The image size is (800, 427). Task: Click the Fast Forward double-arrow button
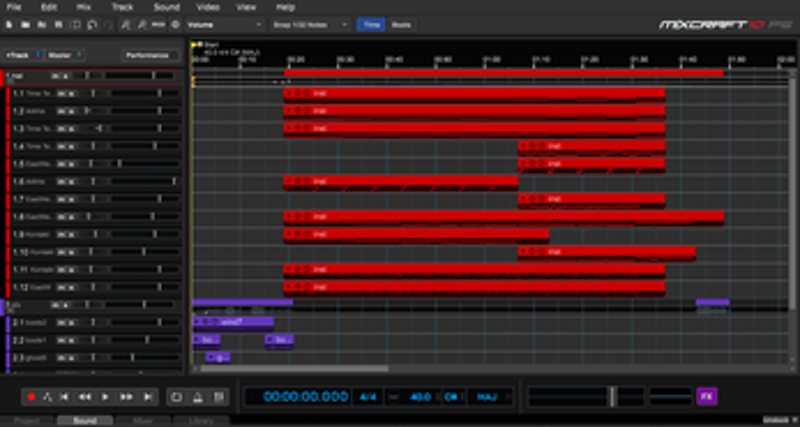(126, 396)
